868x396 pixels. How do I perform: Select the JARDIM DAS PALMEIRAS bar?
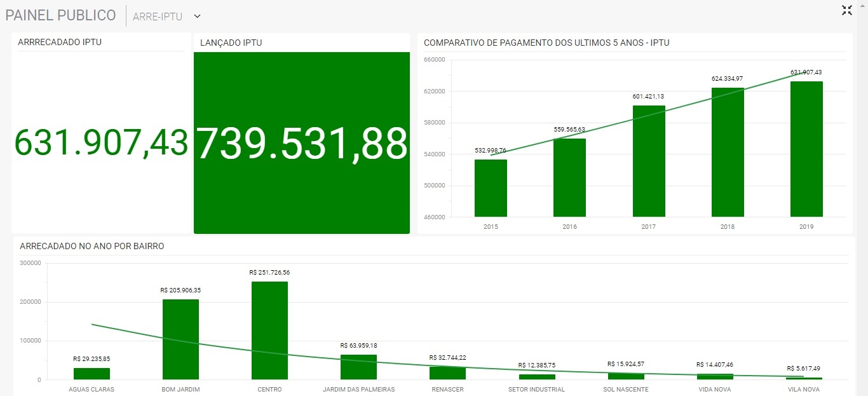point(358,367)
